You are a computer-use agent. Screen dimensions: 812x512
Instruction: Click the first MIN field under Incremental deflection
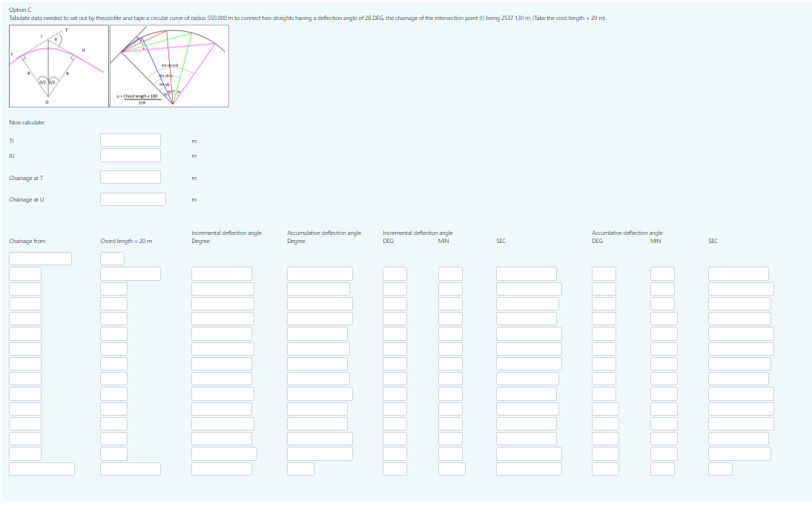pos(451,273)
